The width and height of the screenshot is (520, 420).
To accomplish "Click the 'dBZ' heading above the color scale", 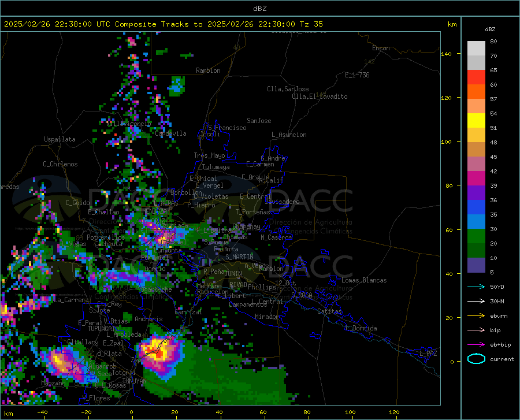I will point(490,29).
